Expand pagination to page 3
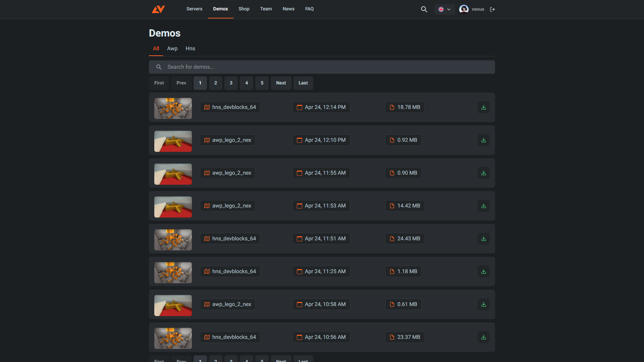 tap(231, 83)
